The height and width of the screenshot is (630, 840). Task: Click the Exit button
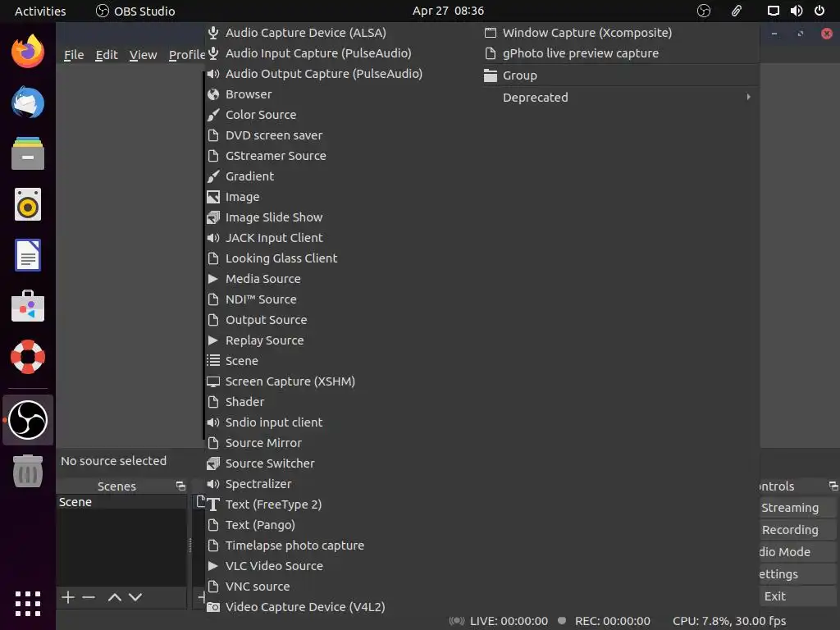pyautogui.click(x=797, y=596)
